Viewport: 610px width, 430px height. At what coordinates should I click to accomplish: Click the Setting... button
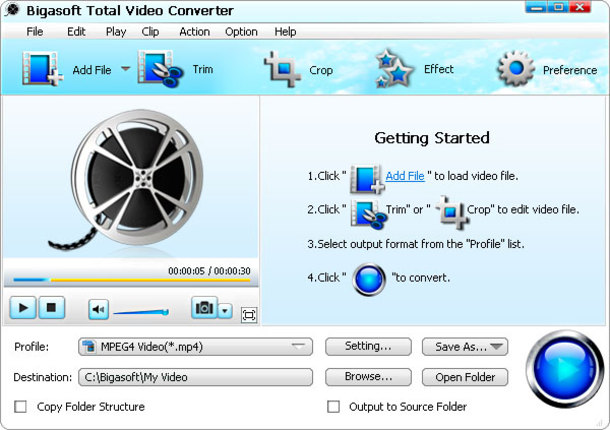click(368, 346)
